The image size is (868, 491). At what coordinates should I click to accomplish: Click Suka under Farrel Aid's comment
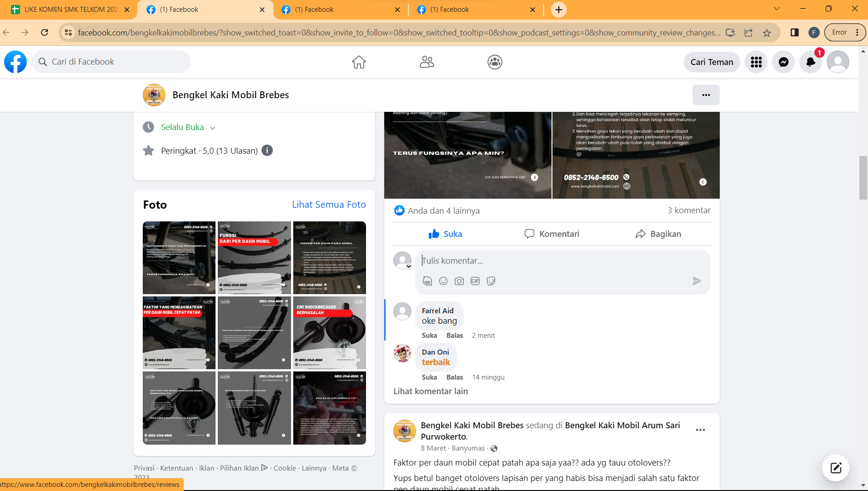tap(429, 336)
